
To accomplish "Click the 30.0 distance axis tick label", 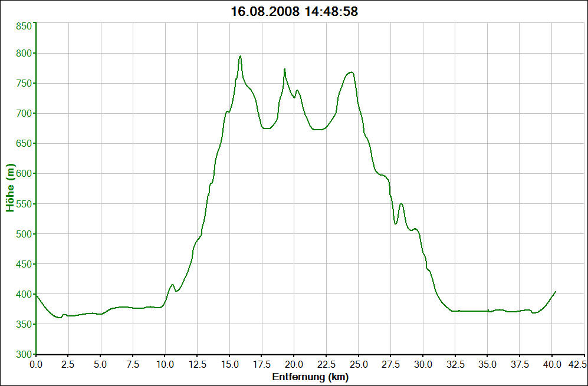I will pos(423,364).
